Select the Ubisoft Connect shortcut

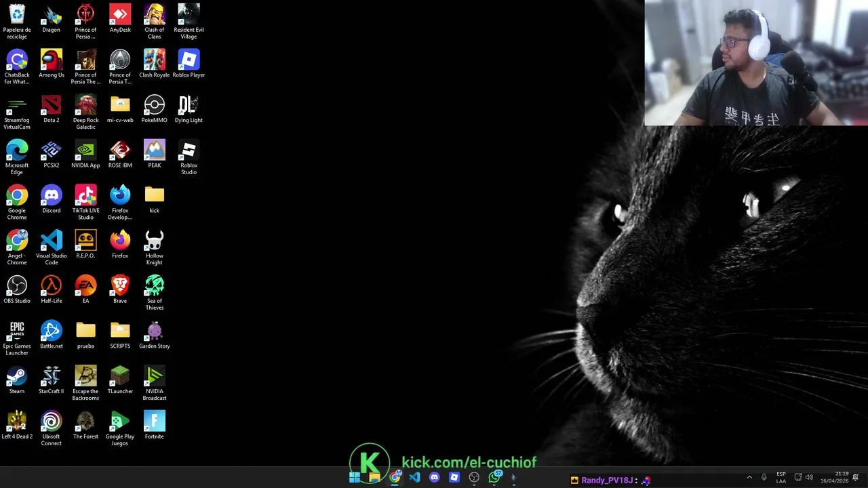[52, 428]
